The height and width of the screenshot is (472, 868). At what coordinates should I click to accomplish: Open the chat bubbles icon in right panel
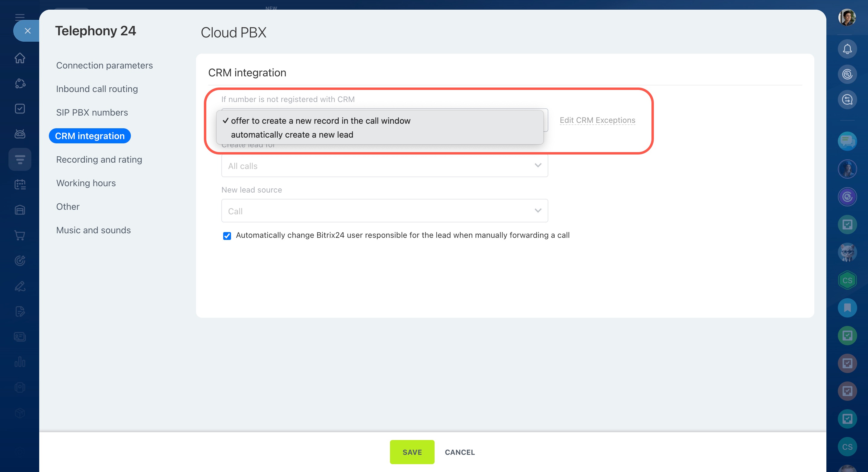click(x=847, y=141)
